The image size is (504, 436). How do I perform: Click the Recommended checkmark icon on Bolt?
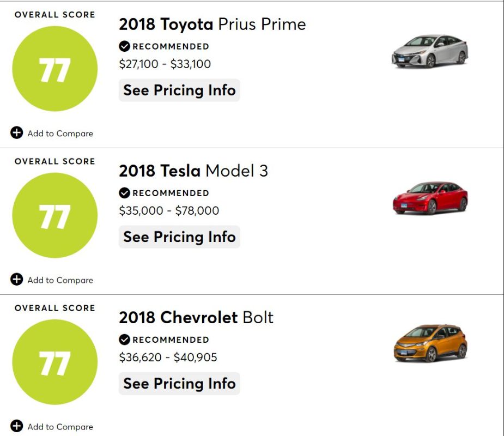click(x=124, y=339)
